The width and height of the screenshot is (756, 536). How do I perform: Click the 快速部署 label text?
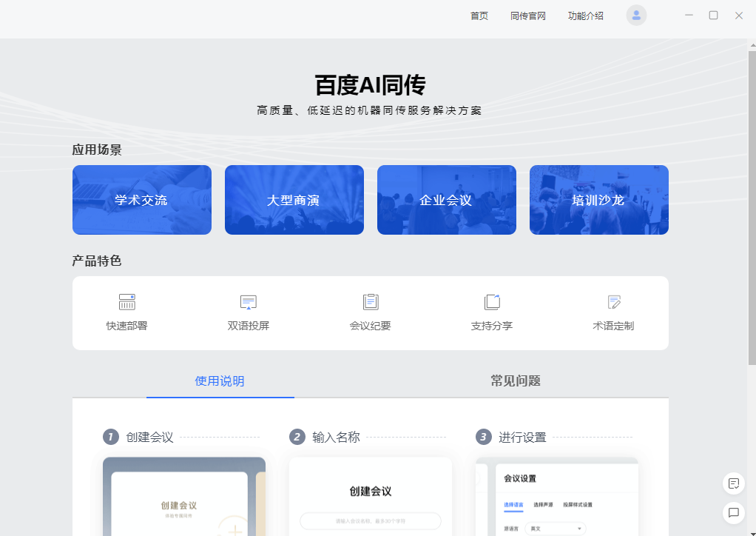coord(126,326)
